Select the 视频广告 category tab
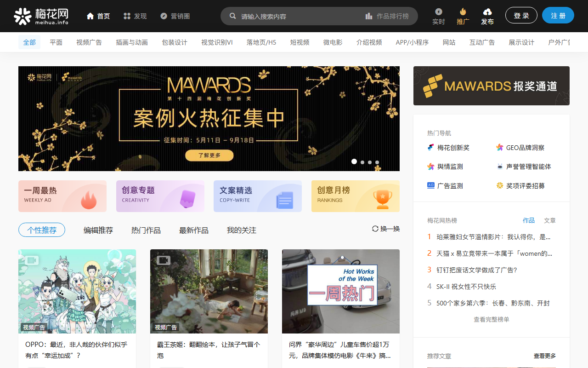Image resolution: width=588 pixels, height=368 pixels. click(x=89, y=42)
